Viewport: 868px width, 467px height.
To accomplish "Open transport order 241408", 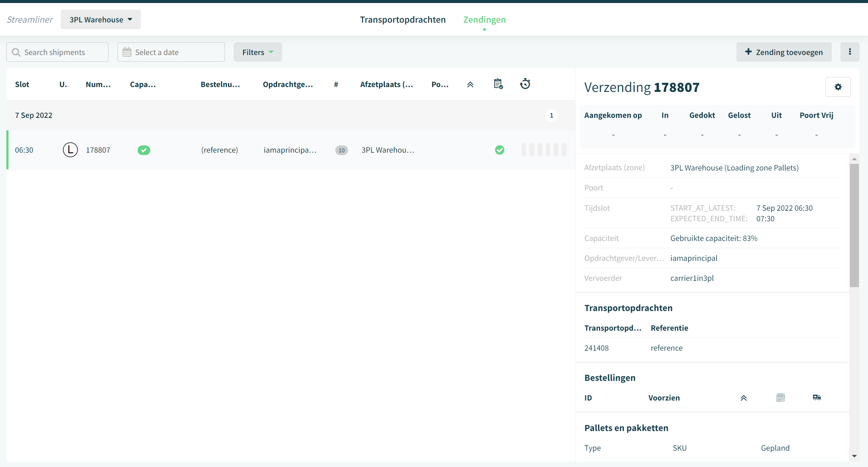I will coord(597,348).
